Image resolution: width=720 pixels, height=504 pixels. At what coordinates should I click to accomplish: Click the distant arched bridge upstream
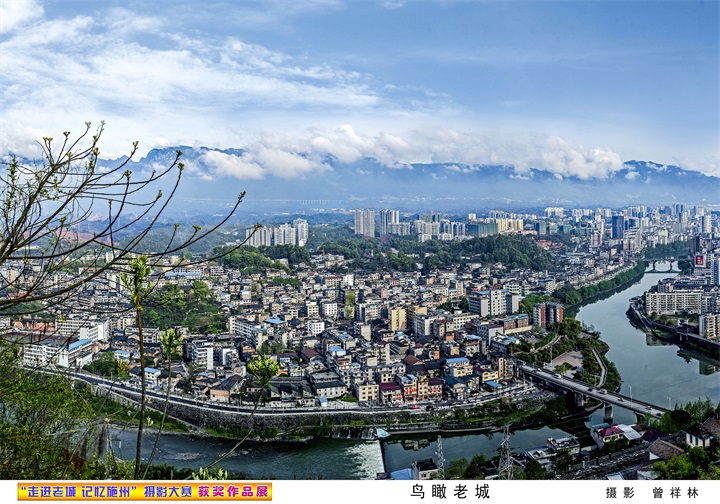[x=661, y=265]
